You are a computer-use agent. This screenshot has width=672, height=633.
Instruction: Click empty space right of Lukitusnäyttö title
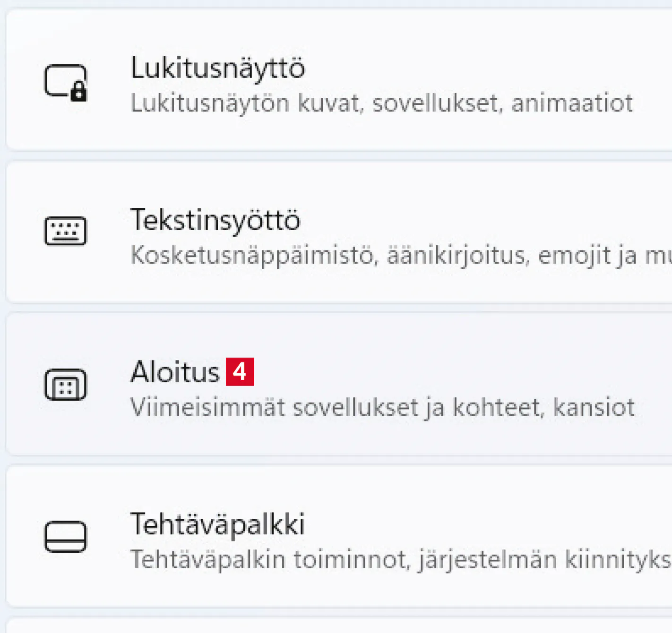coord(473,68)
